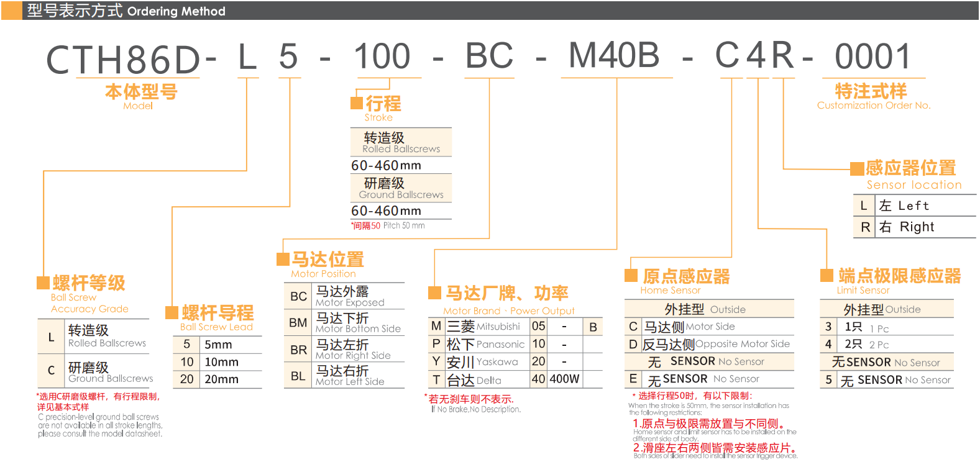Select the C Ground Ballscrews grade row
This screenshot has width=980, height=462.
pos(93,371)
